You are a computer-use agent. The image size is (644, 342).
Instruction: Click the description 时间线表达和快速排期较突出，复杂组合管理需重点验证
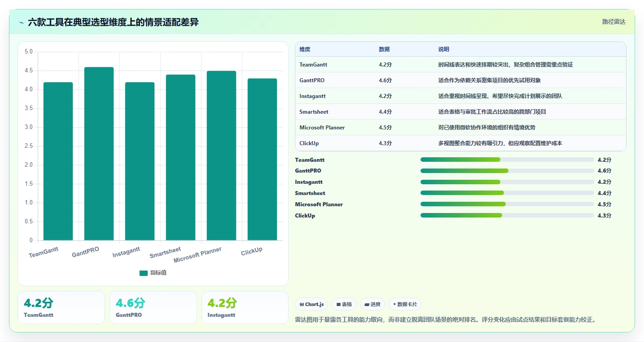(506, 65)
